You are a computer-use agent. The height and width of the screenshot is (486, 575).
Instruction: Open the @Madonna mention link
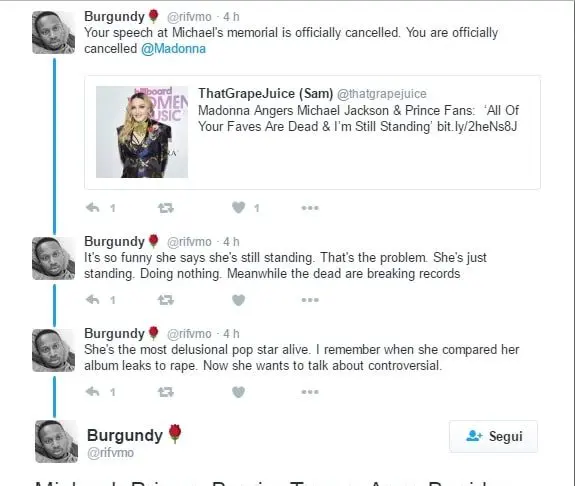coord(173,49)
